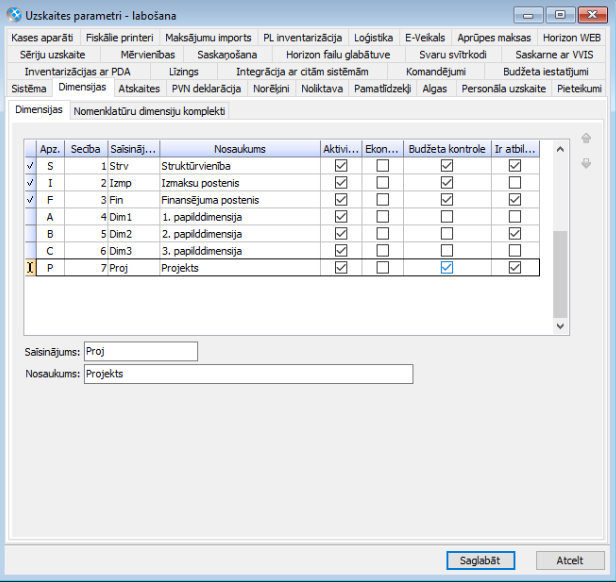Toggle Budžeta kontrole for Finansējuma postenis row
The width and height of the screenshot is (616, 582).
pyautogui.click(x=447, y=200)
